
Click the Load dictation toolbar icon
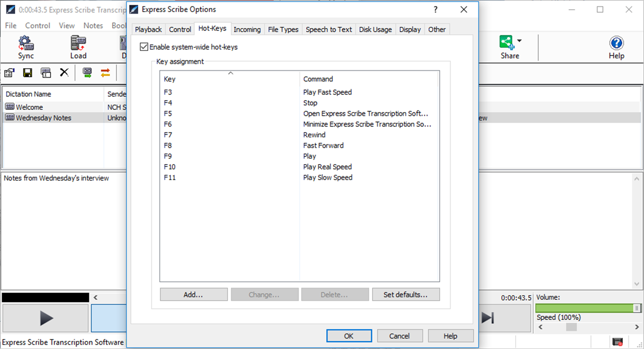coord(78,46)
